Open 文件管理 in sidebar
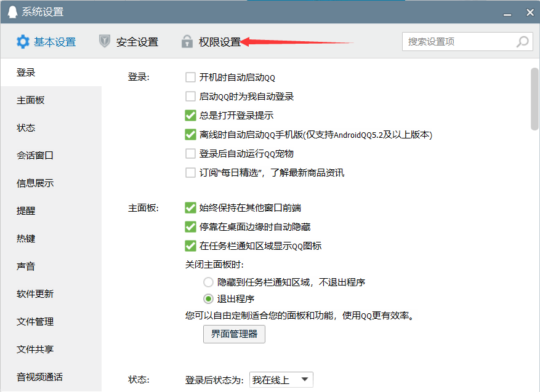Screen dimensions: 540x392 (x=51, y=321)
